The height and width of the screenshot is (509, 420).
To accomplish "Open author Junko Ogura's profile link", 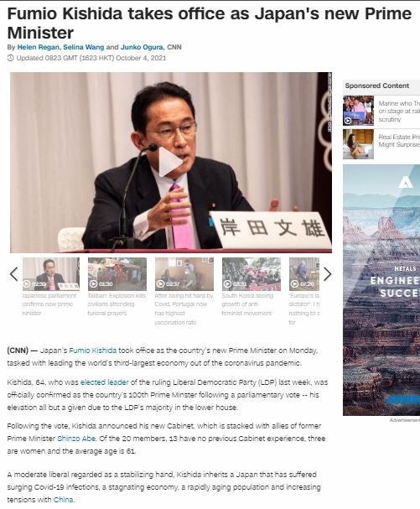I will tap(142, 47).
